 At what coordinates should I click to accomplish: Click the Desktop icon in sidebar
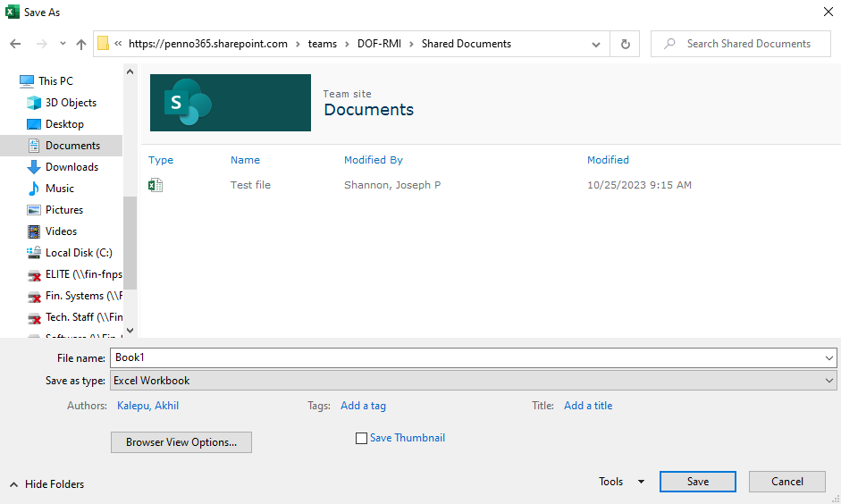coord(34,124)
